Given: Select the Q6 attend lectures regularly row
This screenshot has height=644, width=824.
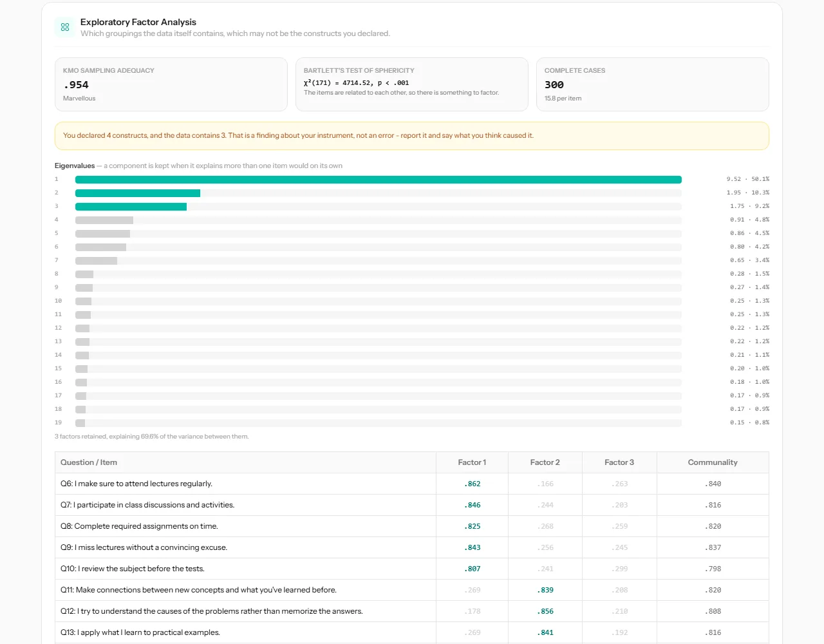Looking at the screenshot, I should pyautogui.click(x=412, y=484).
